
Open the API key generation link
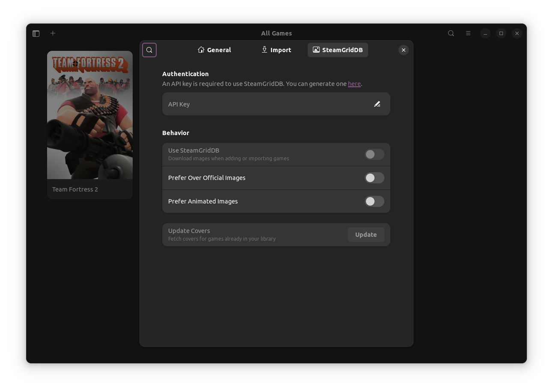pyautogui.click(x=354, y=84)
